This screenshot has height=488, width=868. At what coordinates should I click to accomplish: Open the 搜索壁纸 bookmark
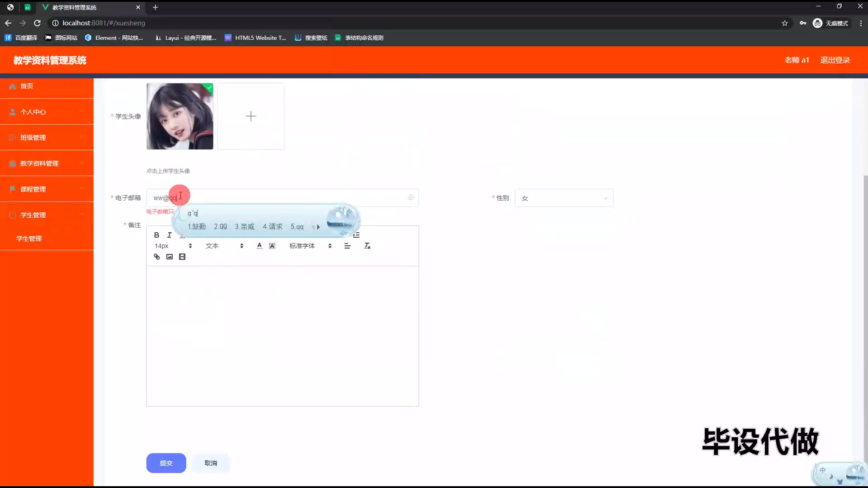[311, 38]
